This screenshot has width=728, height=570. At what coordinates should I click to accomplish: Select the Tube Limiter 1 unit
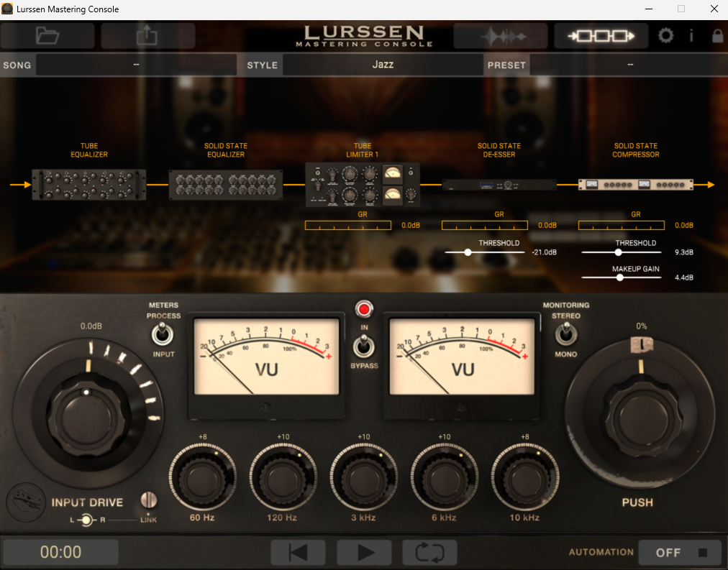(x=363, y=185)
